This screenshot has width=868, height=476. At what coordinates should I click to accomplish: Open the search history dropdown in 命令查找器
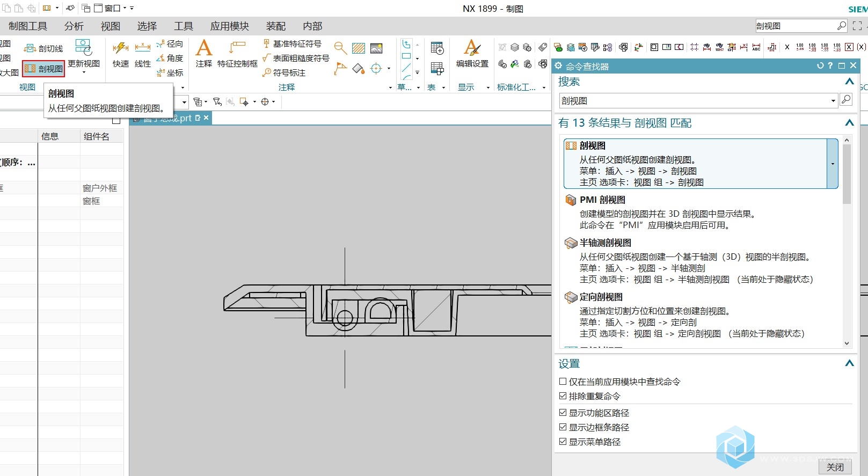[833, 101]
